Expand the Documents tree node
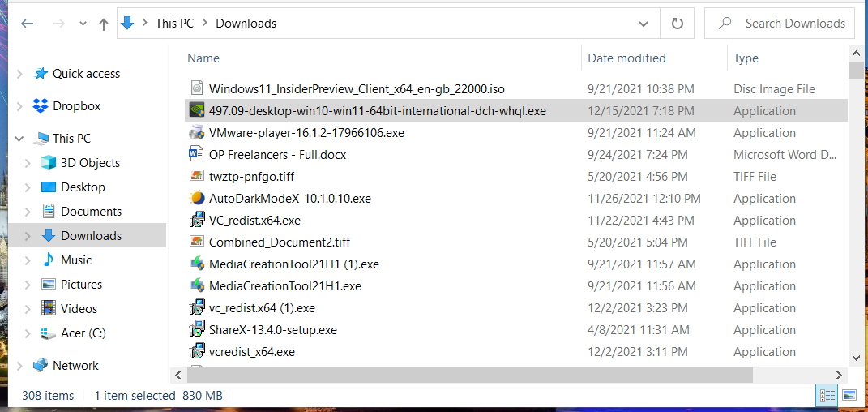Viewport: 868px width, 412px height. (28, 212)
